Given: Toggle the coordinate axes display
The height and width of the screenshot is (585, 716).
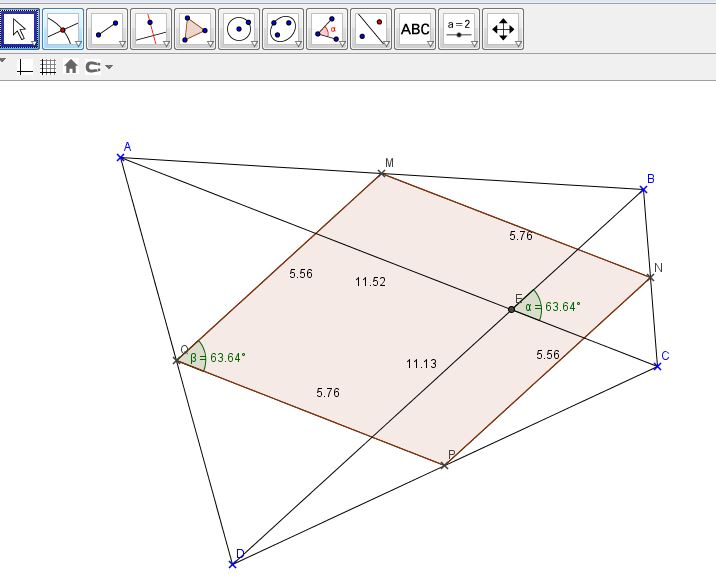Looking at the screenshot, I should point(25,67).
